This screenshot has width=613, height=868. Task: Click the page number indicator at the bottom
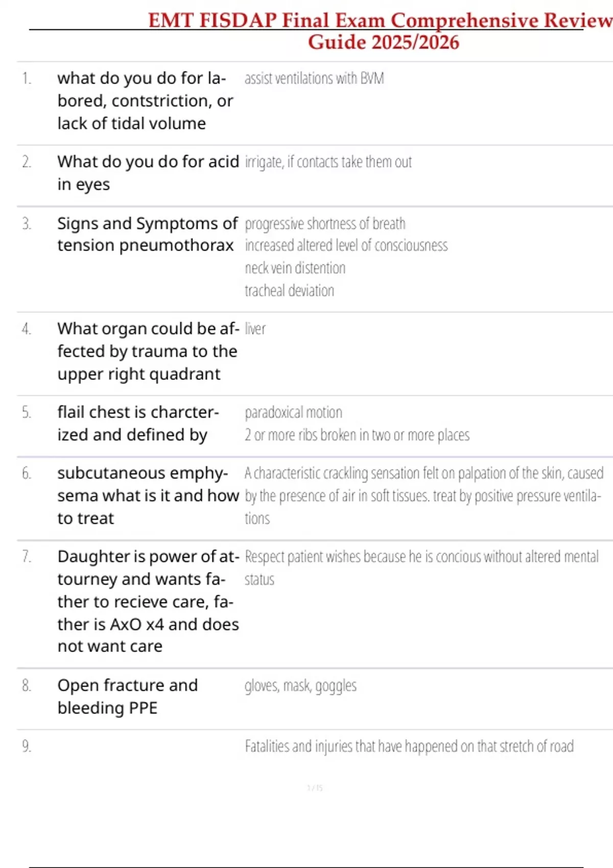point(315,788)
